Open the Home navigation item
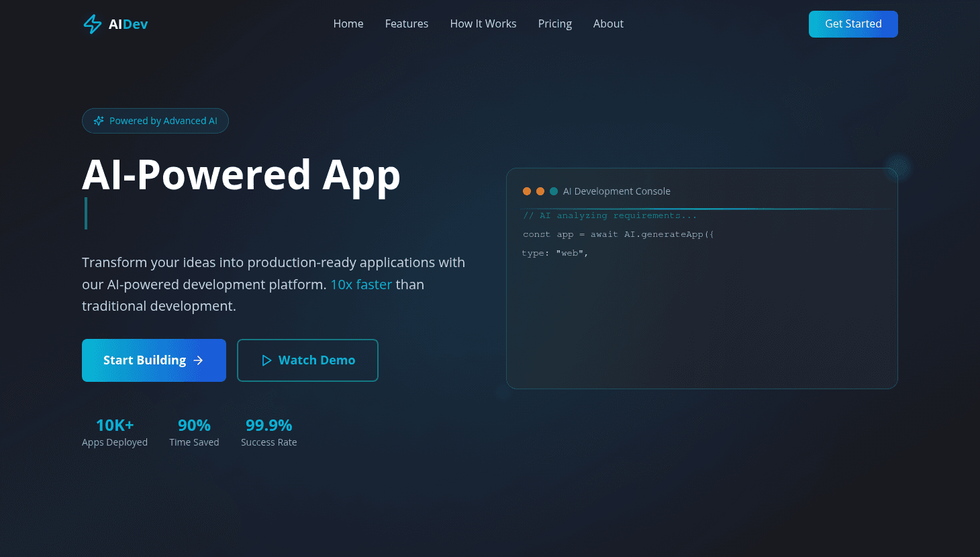This screenshot has width=980, height=557. tap(348, 23)
